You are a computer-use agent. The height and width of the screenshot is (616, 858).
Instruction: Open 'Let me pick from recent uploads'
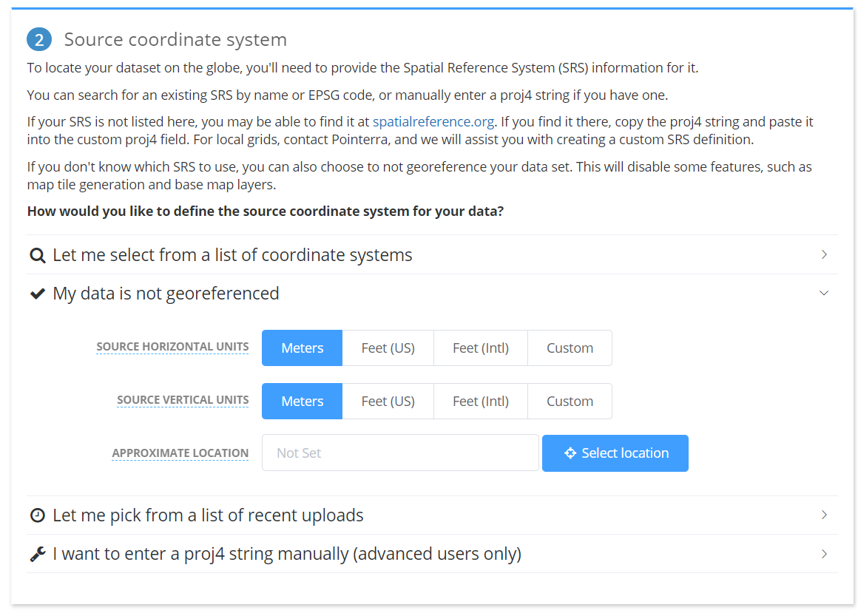(x=208, y=515)
